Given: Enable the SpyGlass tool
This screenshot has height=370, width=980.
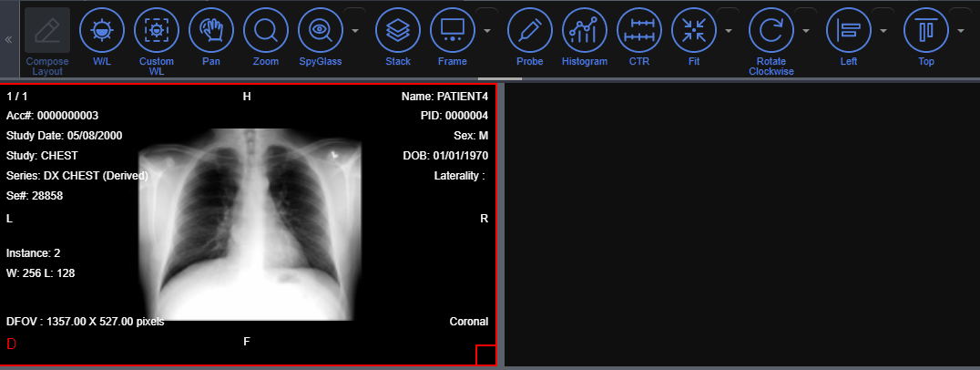Looking at the screenshot, I should 321,30.
